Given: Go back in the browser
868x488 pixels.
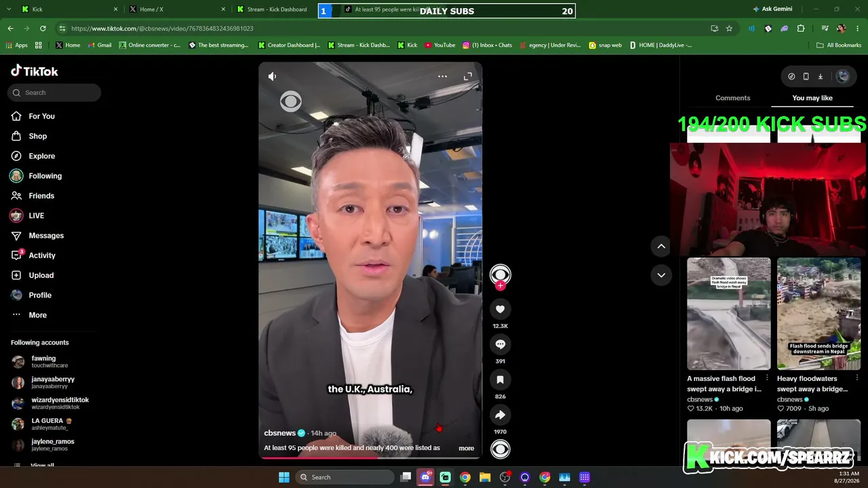Looking at the screenshot, I should click(x=10, y=28).
